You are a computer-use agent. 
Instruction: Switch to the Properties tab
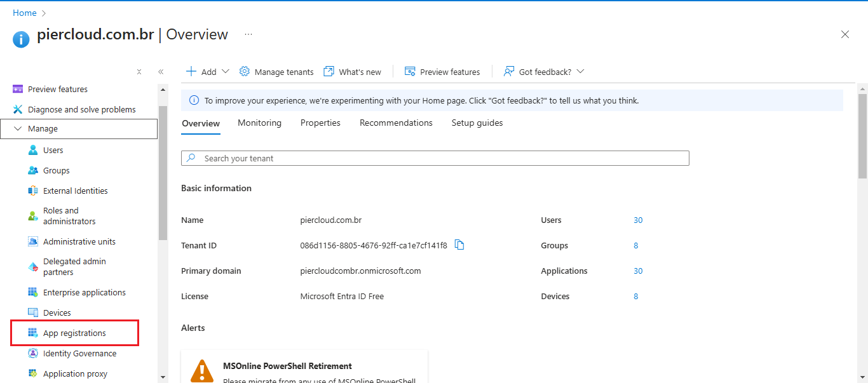tap(320, 123)
